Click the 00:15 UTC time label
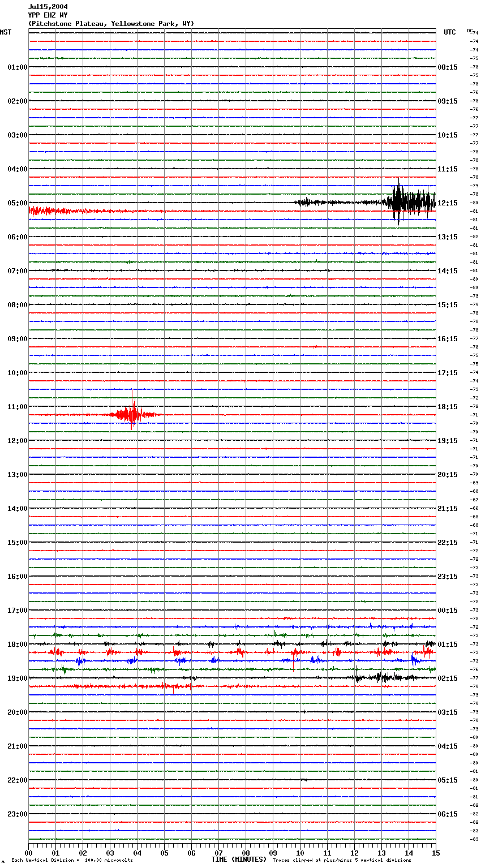 click(448, 611)
